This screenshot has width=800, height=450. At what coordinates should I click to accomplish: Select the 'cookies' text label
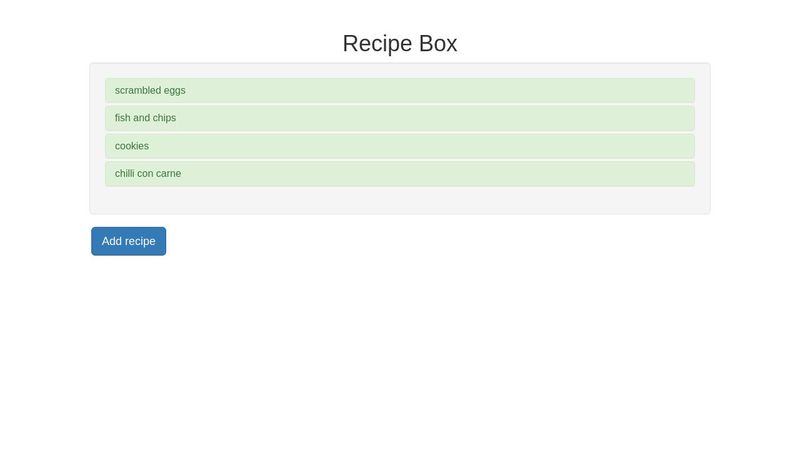(132, 146)
